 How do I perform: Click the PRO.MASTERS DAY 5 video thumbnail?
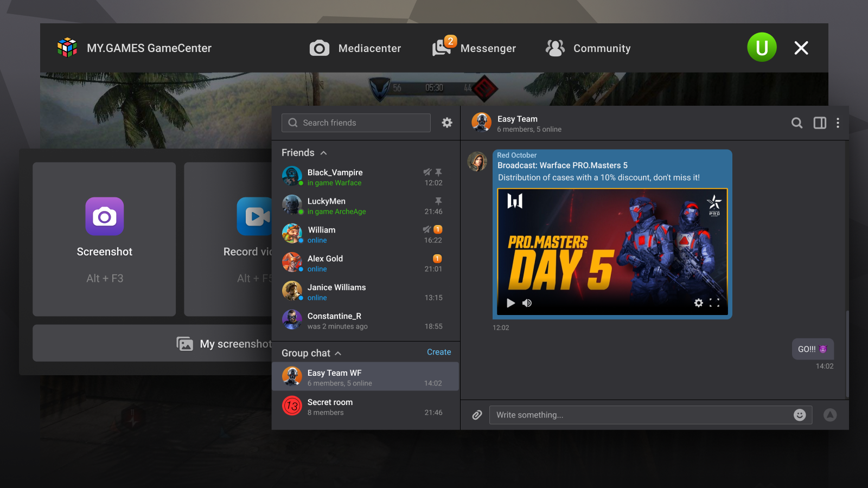pyautogui.click(x=612, y=252)
